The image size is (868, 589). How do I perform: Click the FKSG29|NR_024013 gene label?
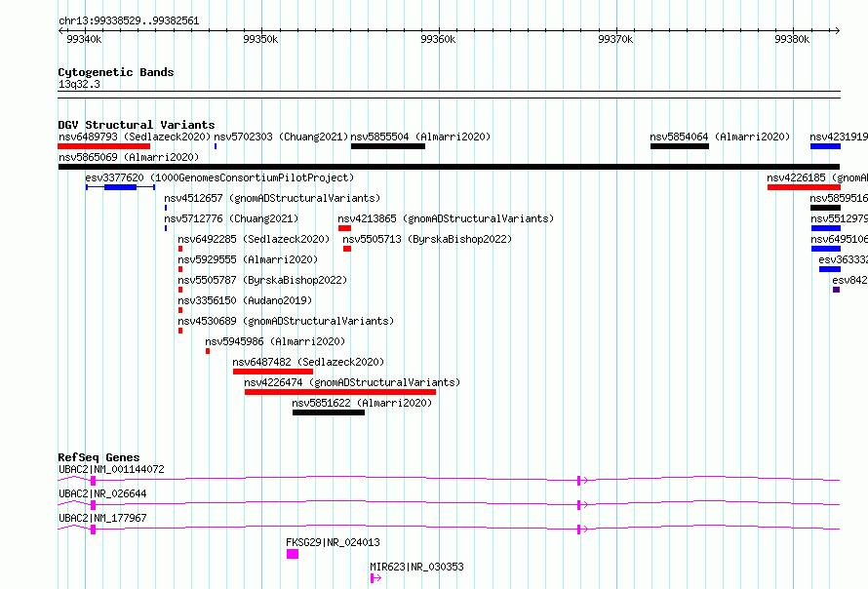[x=333, y=542]
